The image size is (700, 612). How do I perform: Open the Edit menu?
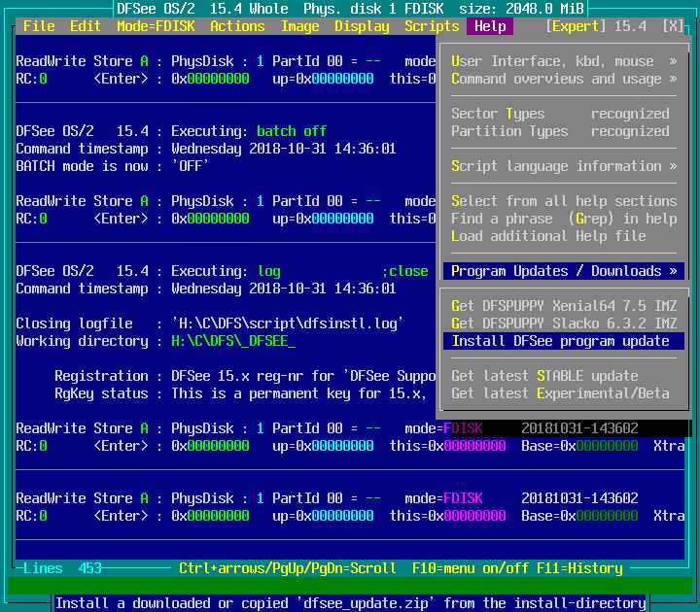[x=86, y=26]
